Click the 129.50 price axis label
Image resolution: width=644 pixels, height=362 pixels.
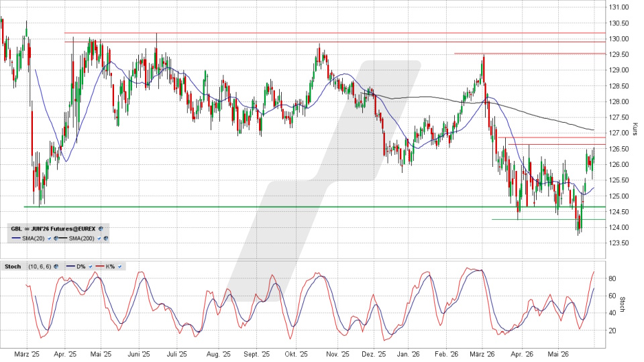(x=619, y=54)
